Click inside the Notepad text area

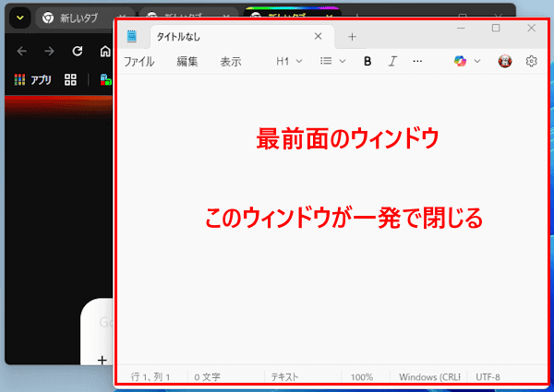pyautogui.click(x=332, y=220)
